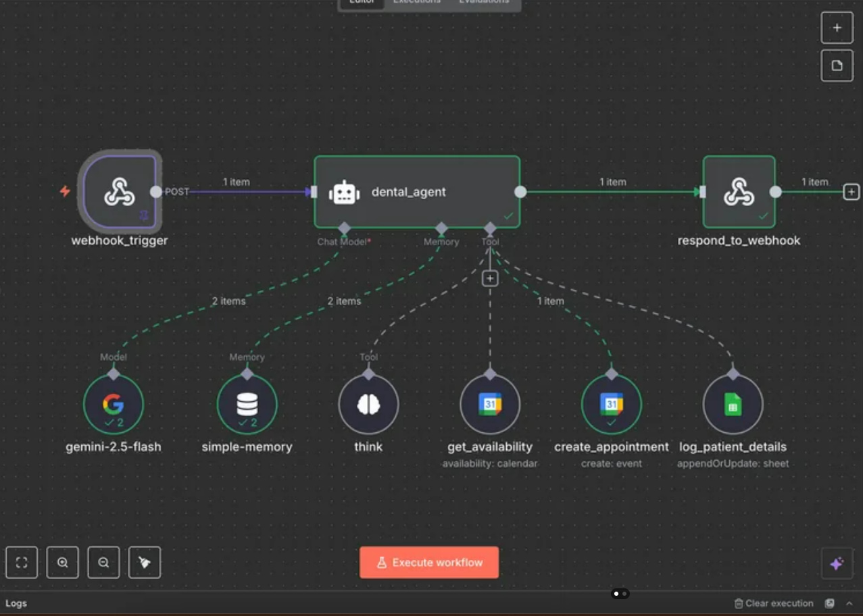
Task: Click the simple-memory label
Action: pyautogui.click(x=247, y=446)
